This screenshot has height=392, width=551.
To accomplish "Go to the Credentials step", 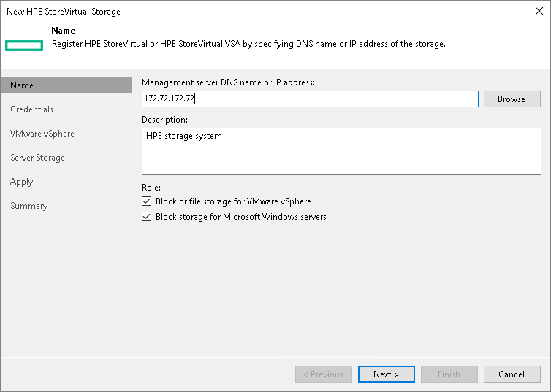I will [31, 109].
